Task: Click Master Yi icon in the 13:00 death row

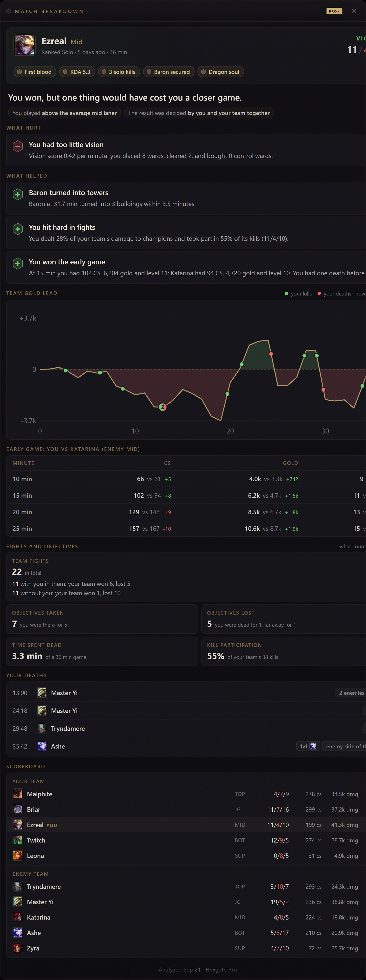Action: (x=42, y=692)
